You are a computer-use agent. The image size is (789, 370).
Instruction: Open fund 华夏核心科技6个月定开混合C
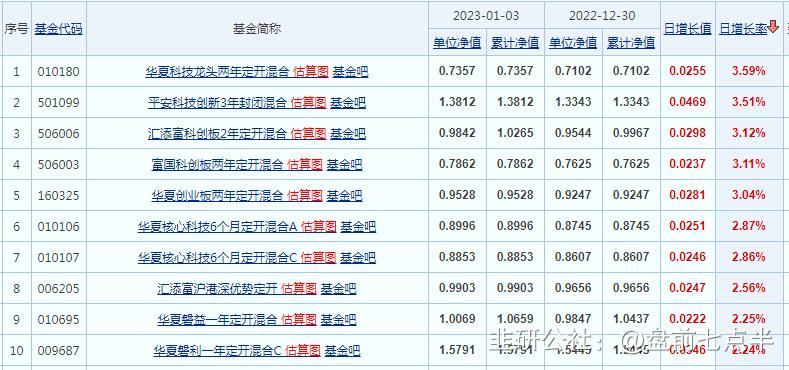[218, 258]
